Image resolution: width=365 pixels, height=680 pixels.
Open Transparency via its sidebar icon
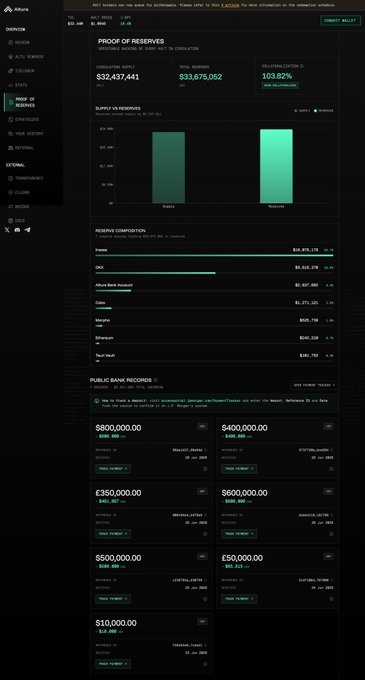(11, 178)
